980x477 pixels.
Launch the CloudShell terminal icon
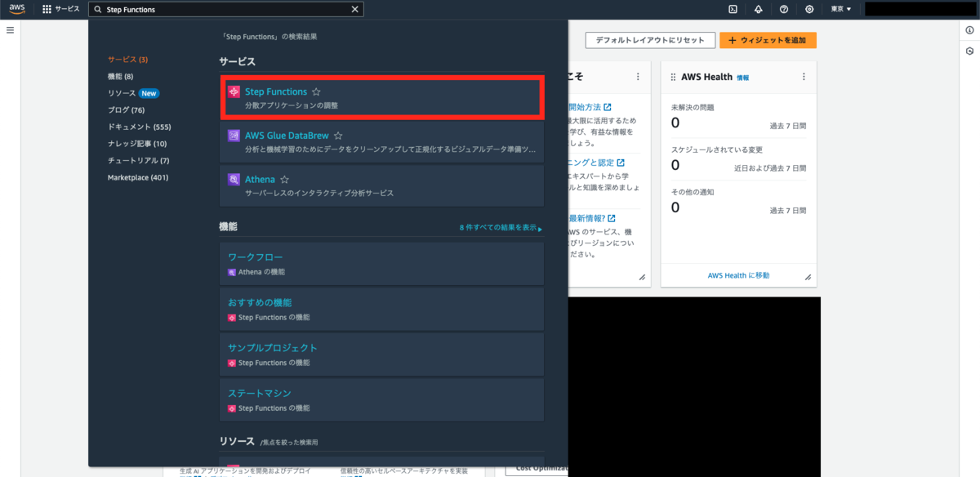click(x=733, y=9)
